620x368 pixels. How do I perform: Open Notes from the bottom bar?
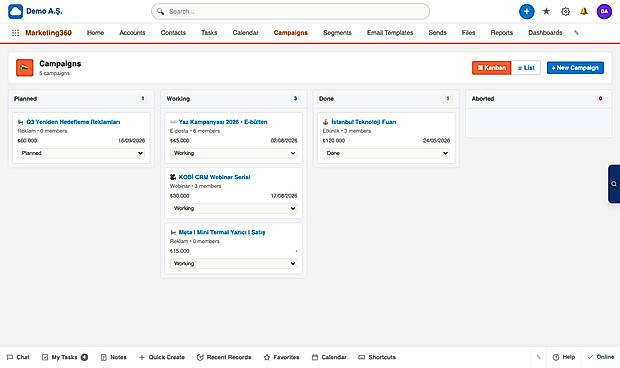click(113, 357)
